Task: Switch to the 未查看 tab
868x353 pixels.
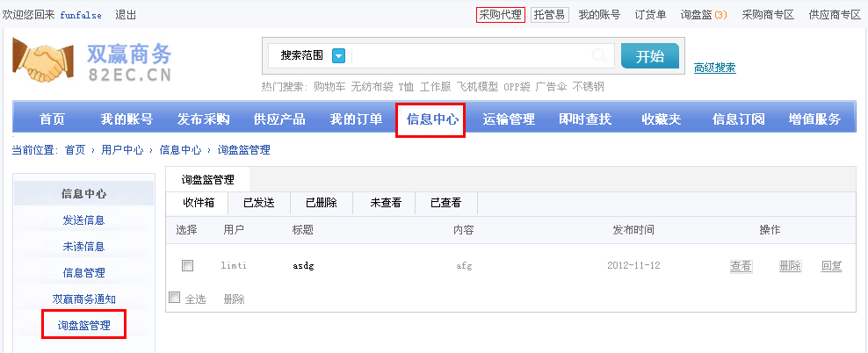Action: 386,203
